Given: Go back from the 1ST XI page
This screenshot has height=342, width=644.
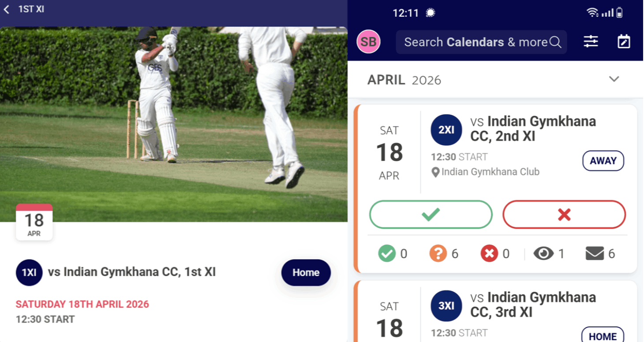Looking at the screenshot, I should pyautogui.click(x=7, y=9).
